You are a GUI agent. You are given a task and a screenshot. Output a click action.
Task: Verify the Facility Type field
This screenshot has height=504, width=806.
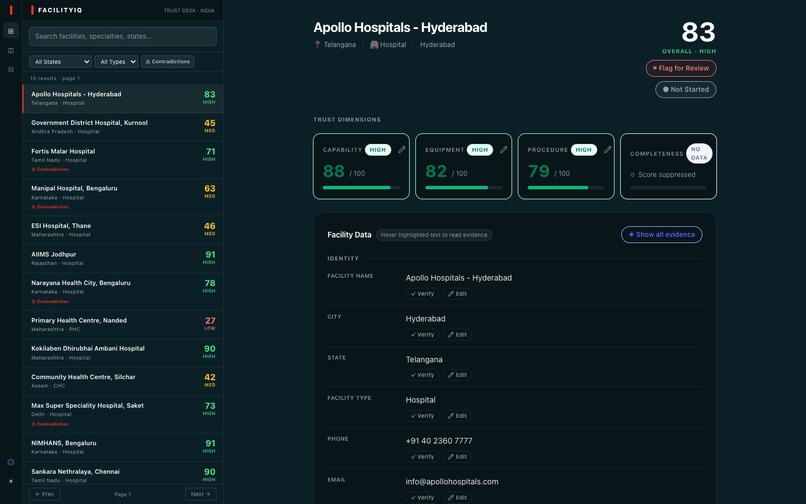pos(422,416)
